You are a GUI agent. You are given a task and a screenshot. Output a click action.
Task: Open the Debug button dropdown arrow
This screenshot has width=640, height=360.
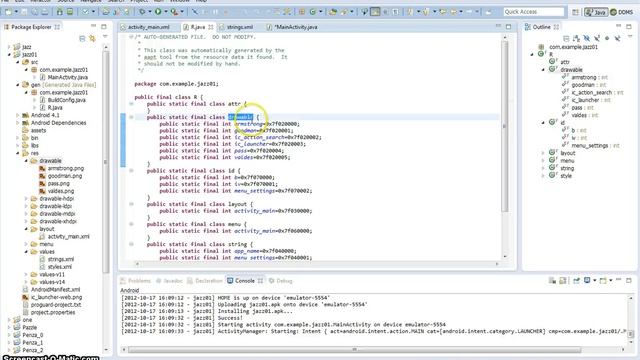point(150,12)
